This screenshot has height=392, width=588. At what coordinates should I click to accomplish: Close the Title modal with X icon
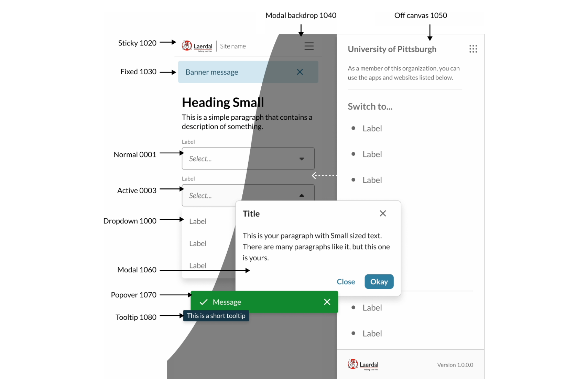383,214
